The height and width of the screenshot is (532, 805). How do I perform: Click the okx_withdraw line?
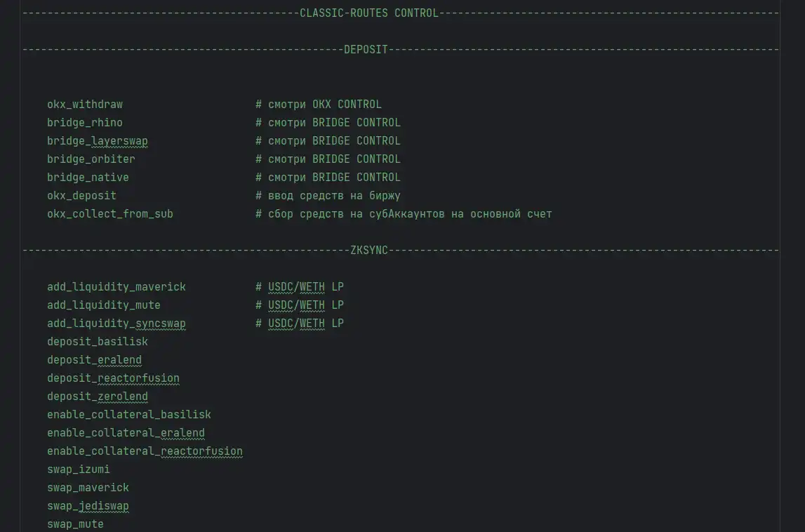(x=85, y=105)
